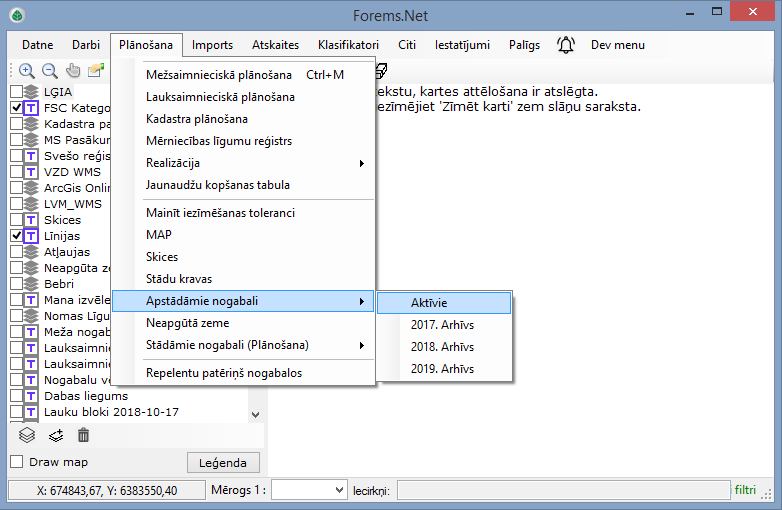Click the T icon beside FSC Kategorija
This screenshot has width=782, height=510.
(x=31, y=108)
